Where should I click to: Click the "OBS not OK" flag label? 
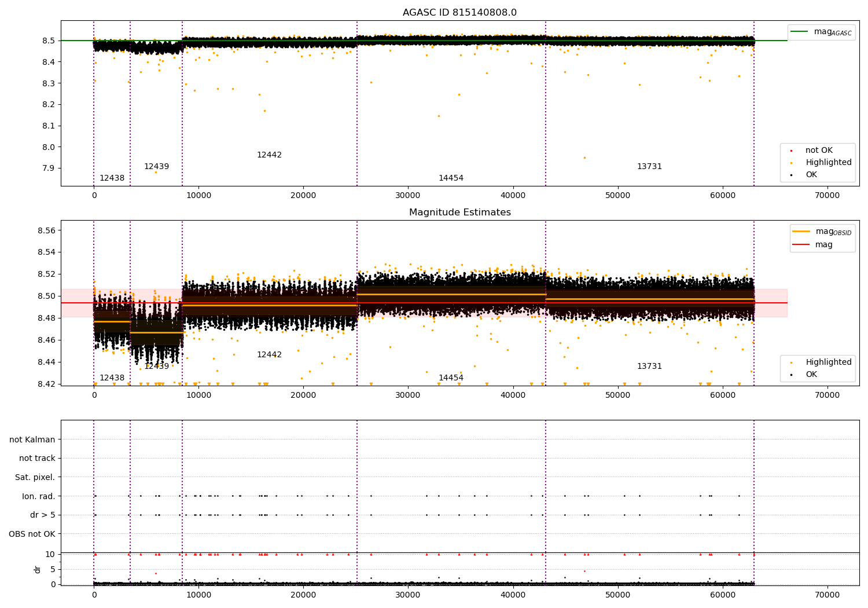[32, 534]
